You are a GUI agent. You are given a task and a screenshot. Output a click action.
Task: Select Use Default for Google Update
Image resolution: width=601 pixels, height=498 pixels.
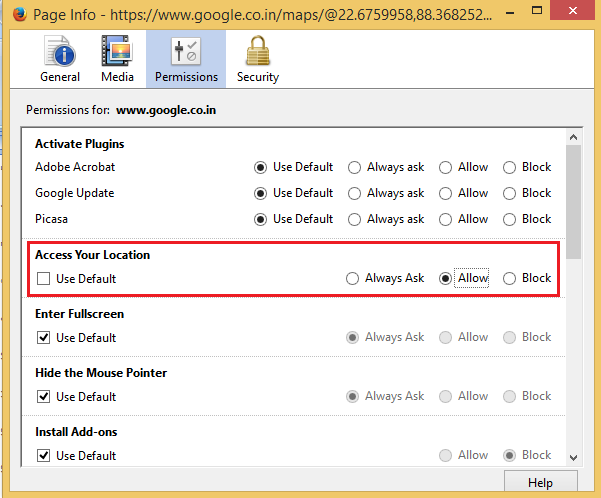tap(260, 194)
